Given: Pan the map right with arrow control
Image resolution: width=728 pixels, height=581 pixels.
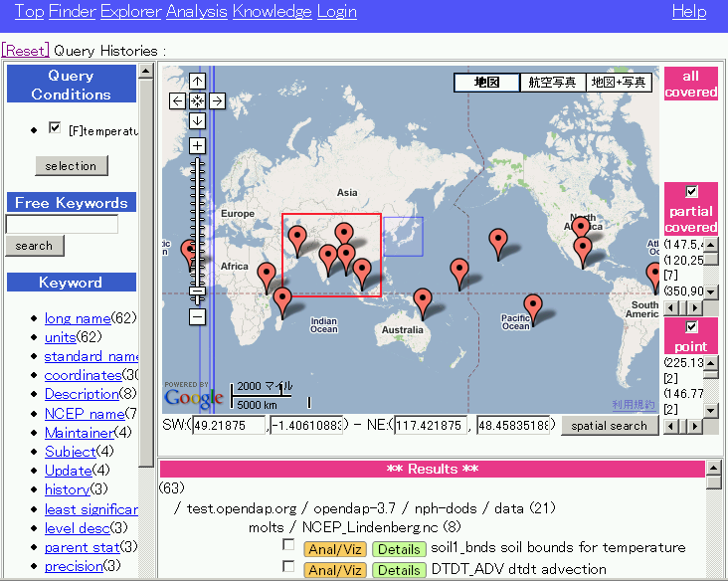Looking at the screenshot, I should [217, 100].
